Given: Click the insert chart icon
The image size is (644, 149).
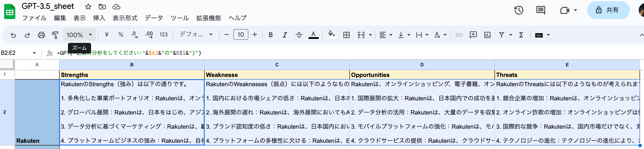Looking at the screenshot, I should (487, 35).
